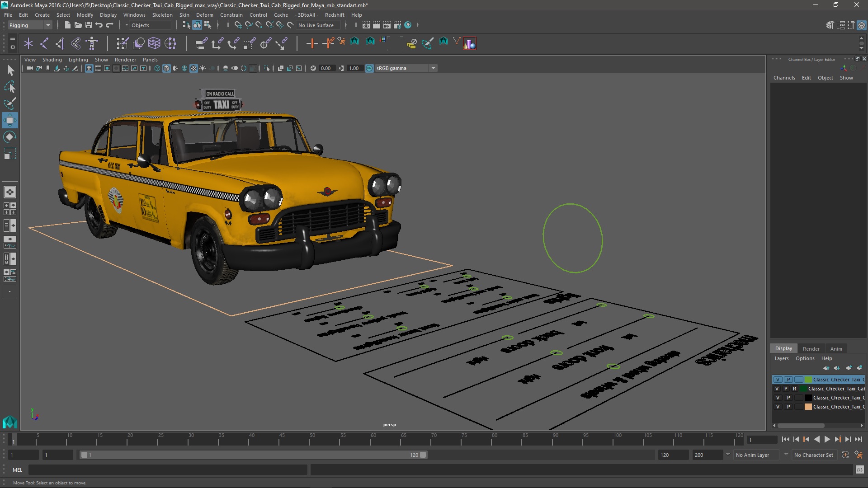Enable snap to points icon
The width and height of the screenshot is (868, 488).
(259, 25)
